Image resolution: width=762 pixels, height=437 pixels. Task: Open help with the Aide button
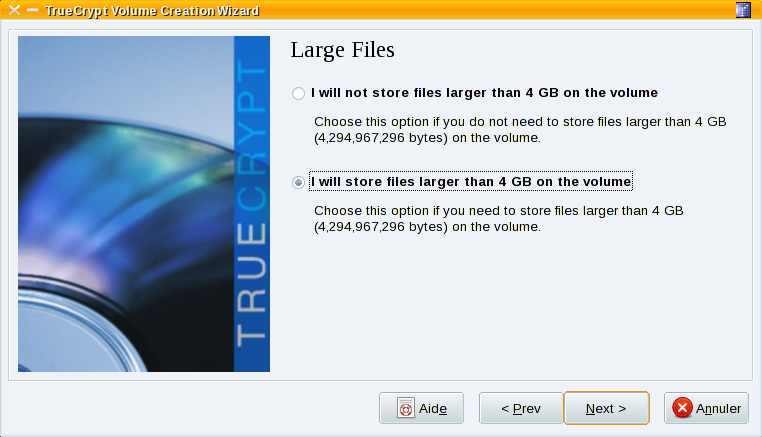[x=421, y=408]
